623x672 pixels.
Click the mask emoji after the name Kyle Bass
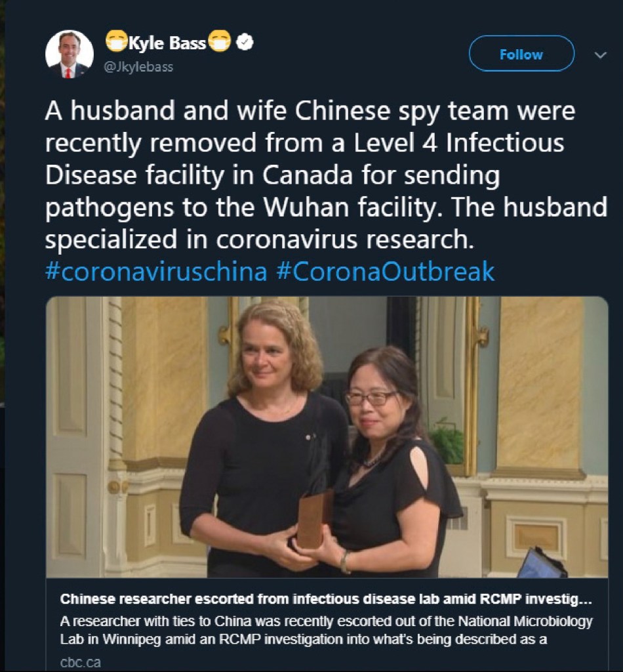coord(220,41)
